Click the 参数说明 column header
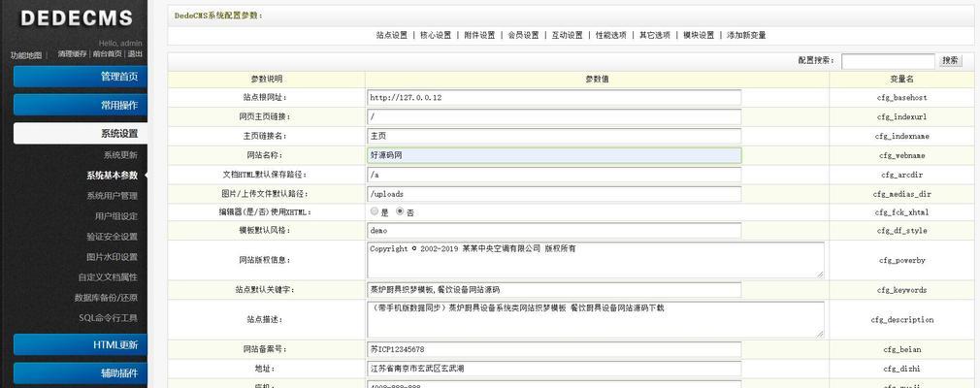Image resolution: width=980 pixels, height=388 pixels. click(x=267, y=80)
